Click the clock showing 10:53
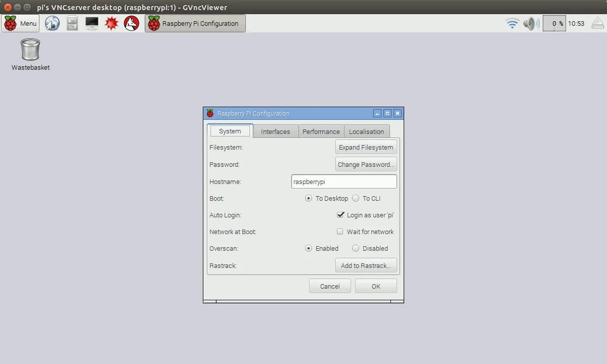The width and height of the screenshot is (607, 364). click(576, 23)
